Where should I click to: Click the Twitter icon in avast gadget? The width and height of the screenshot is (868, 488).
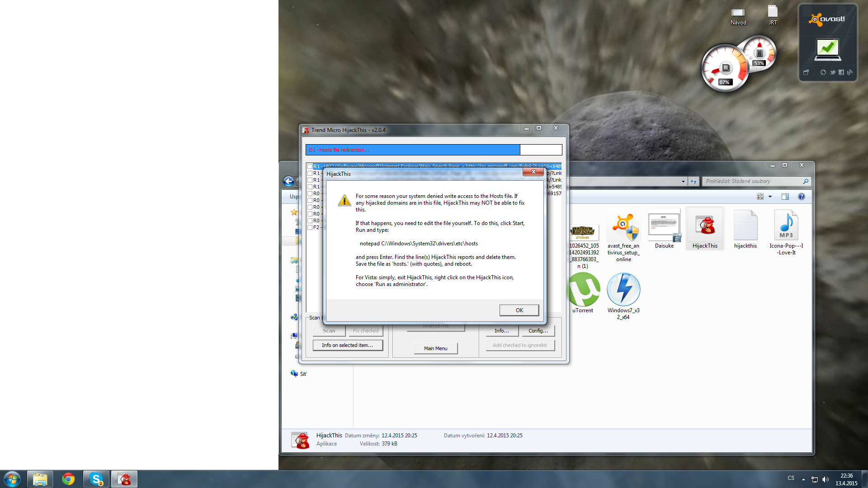[832, 72]
